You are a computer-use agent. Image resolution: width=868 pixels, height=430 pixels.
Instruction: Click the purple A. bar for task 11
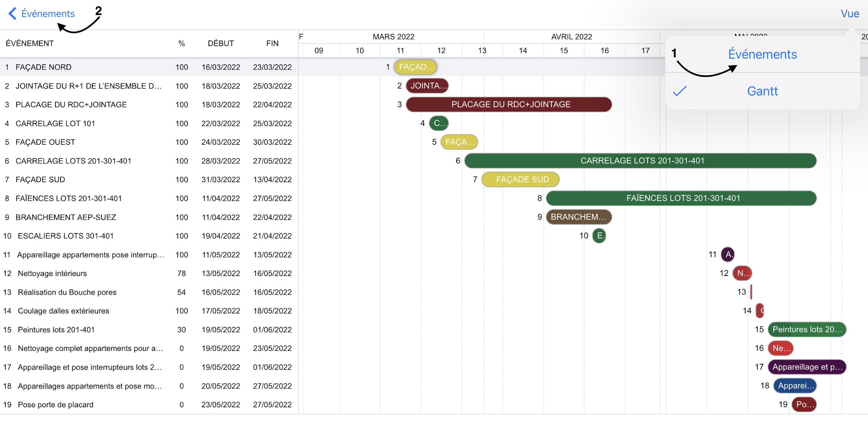point(727,255)
